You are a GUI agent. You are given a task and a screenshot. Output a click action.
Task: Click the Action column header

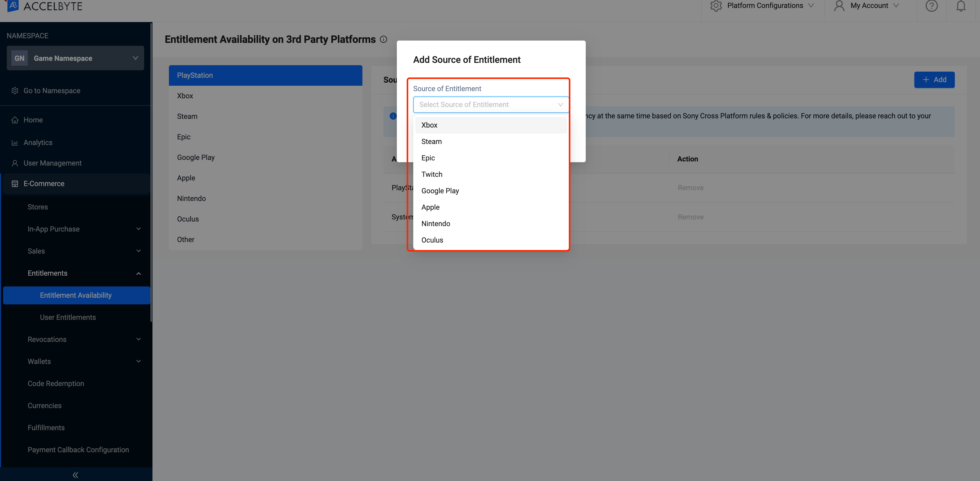[x=687, y=159]
